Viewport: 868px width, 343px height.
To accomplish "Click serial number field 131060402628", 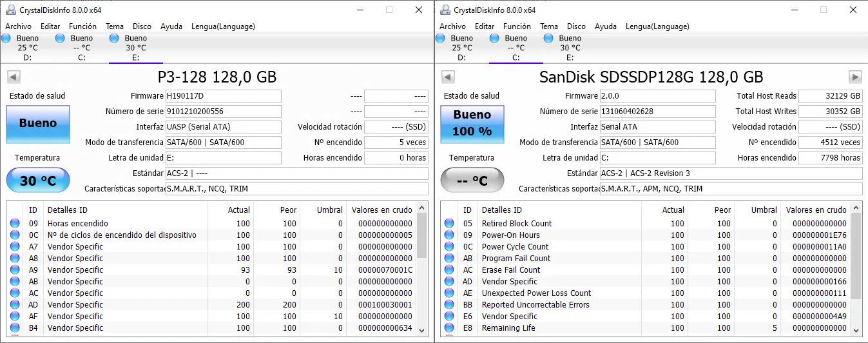I will [x=658, y=112].
